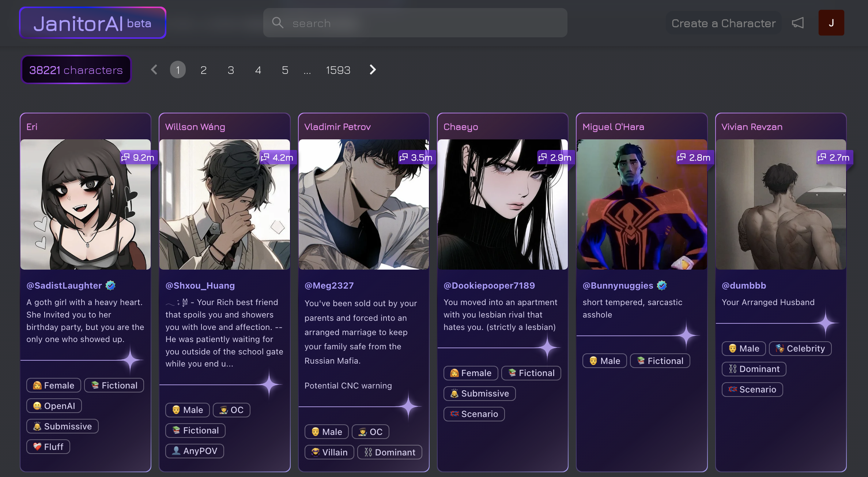Select Fictional tag on Miguel O'Hara card

[x=660, y=361]
